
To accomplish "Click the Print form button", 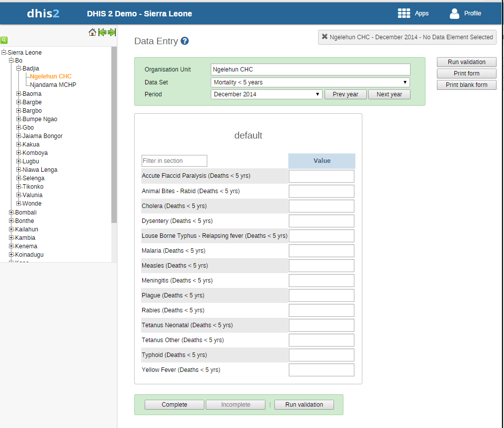I will pyautogui.click(x=466, y=73).
